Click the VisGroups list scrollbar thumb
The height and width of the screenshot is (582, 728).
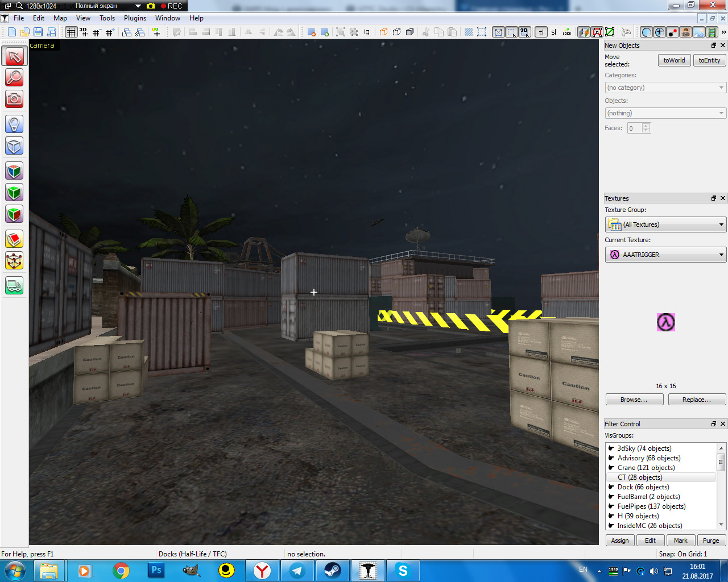(x=721, y=462)
